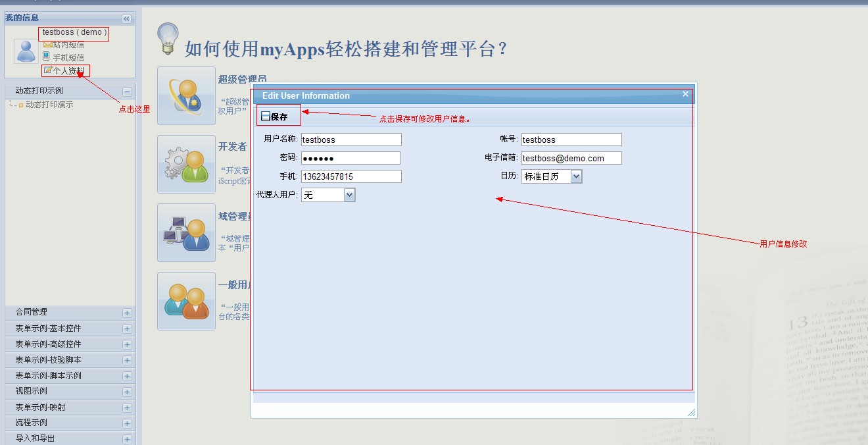The image size is (868, 445).
Task: Click the 密码 password field
Action: point(350,158)
